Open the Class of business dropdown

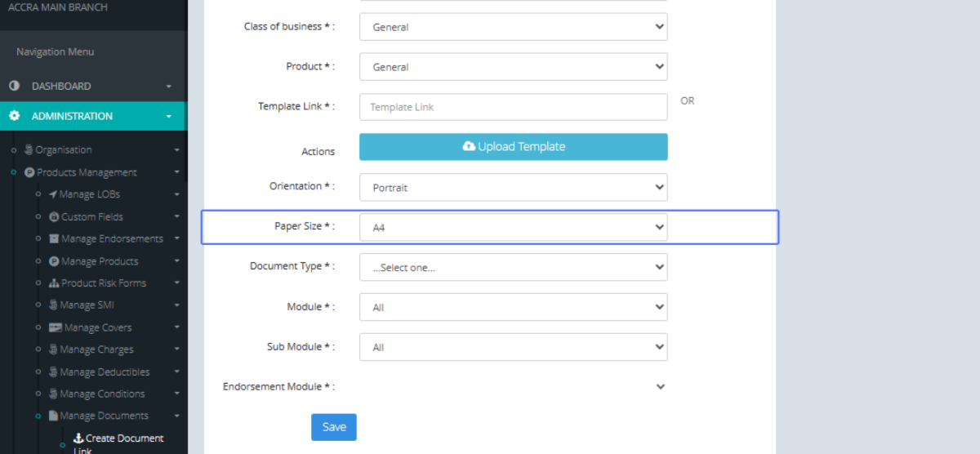[x=513, y=27]
